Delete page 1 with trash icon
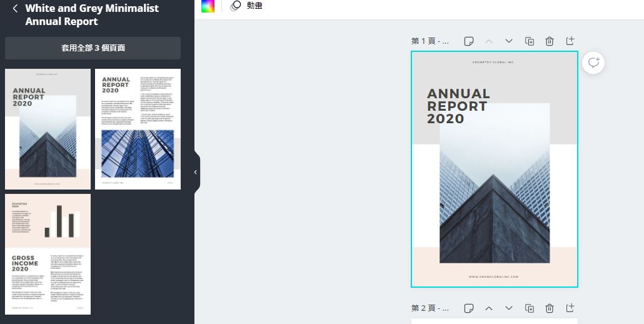This screenshot has width=644, height=324. pyautogui.click(x=550, y=41)
